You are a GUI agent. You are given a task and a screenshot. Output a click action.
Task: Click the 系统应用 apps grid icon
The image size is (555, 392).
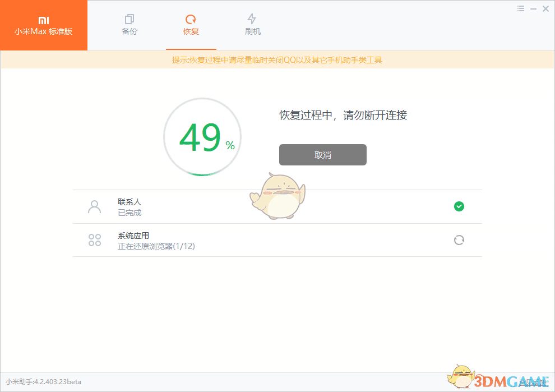94,240
